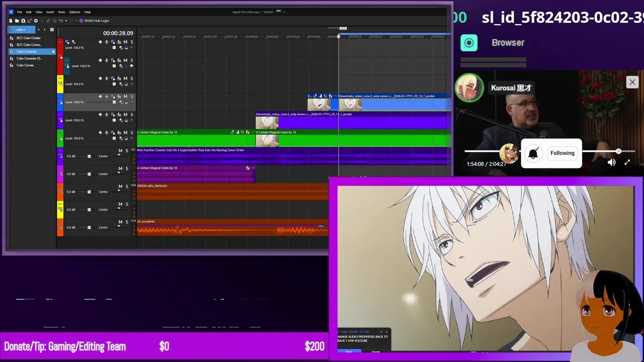Viewport: 644px width, 362px height.
Task: Open more options dots on ElevenLabs blue clip
Action: click(x=335, y=96)
